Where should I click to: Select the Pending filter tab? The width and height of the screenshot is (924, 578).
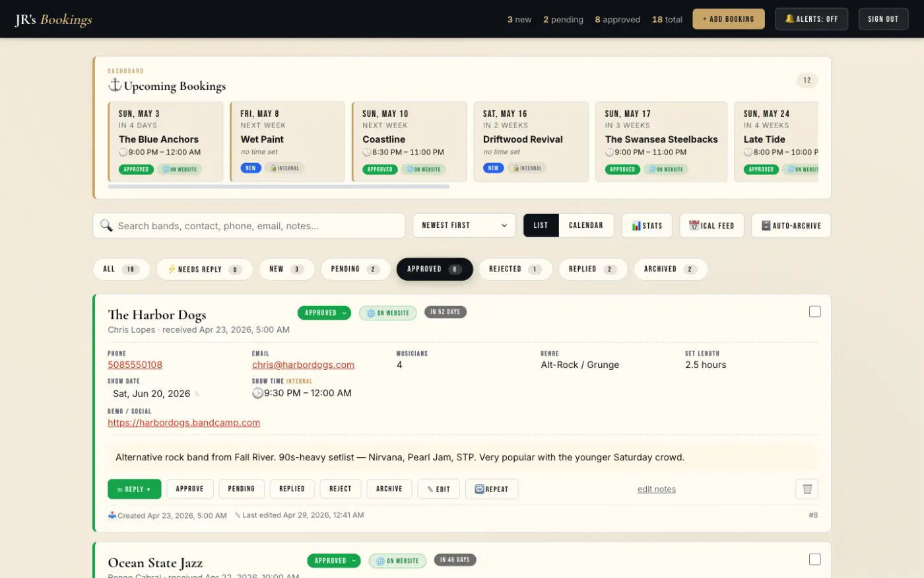pos(356,269)
